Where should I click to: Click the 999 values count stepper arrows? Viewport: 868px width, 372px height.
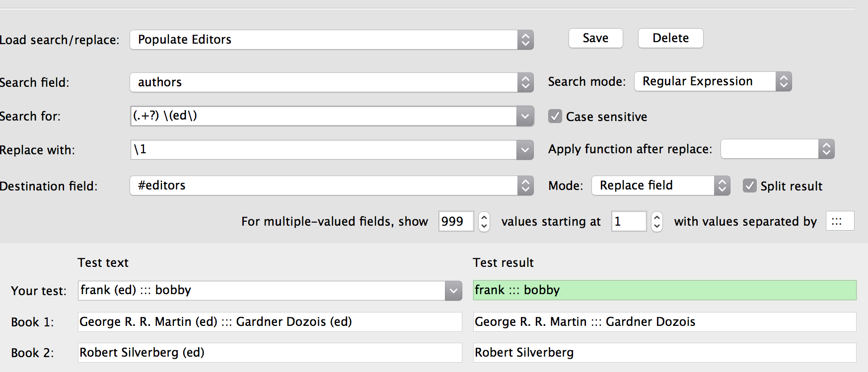click(x=484, y=221)
